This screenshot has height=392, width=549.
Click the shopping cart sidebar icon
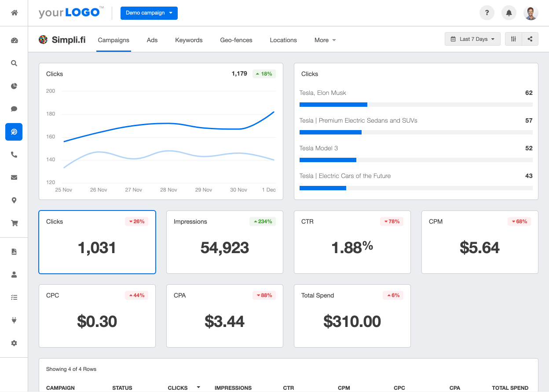coord(14,223)
